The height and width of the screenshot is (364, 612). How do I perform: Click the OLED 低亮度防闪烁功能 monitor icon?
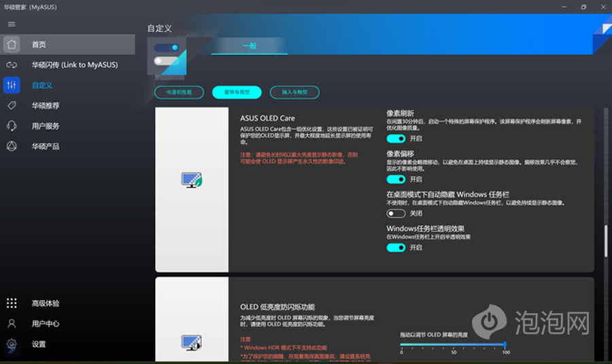pos(192,342)
